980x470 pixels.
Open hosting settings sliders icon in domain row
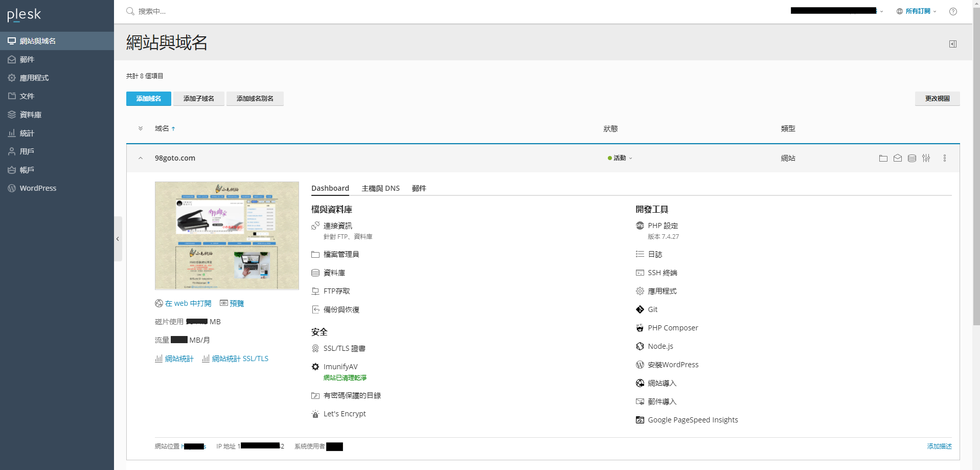pyautogui.click(x=926, y=159)
